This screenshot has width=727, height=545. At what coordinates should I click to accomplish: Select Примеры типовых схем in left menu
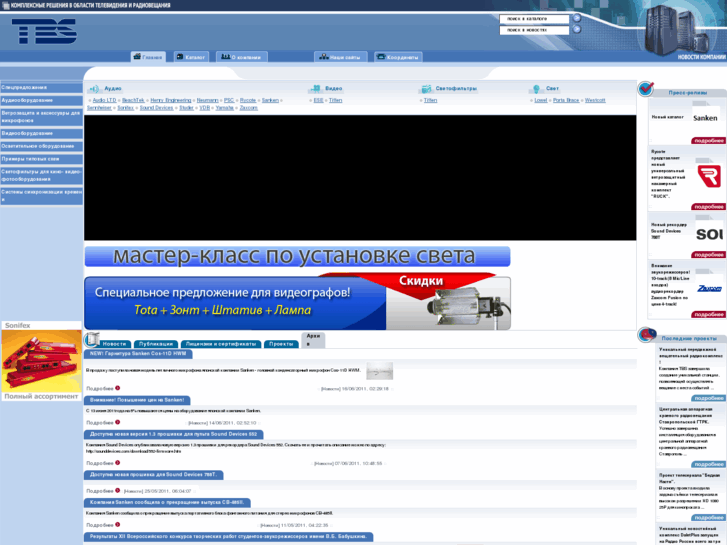click(x=41, y=159)
